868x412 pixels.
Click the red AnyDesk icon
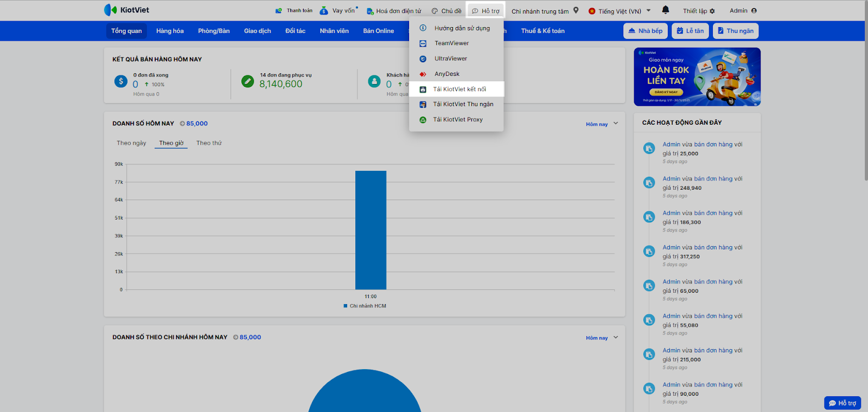(x=423, y=74)
